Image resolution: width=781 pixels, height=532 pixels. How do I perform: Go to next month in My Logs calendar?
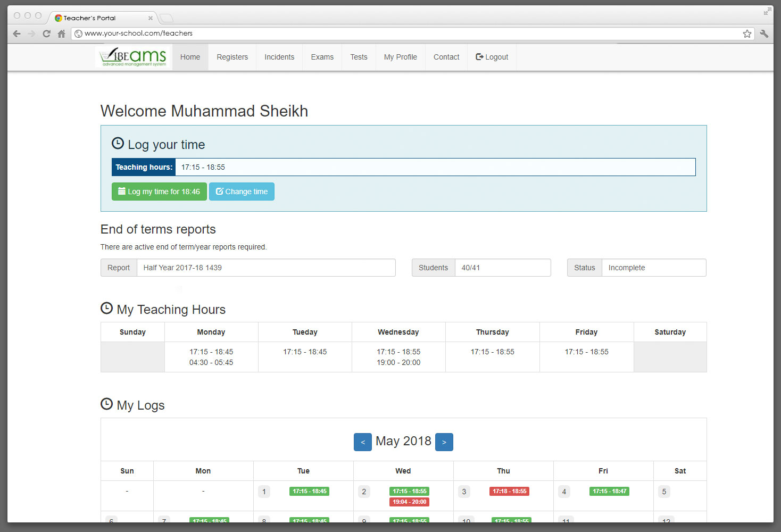(x=444, y=442)
